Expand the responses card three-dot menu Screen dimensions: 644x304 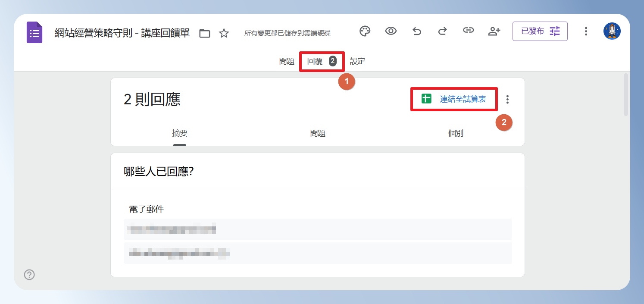[507, 100]
